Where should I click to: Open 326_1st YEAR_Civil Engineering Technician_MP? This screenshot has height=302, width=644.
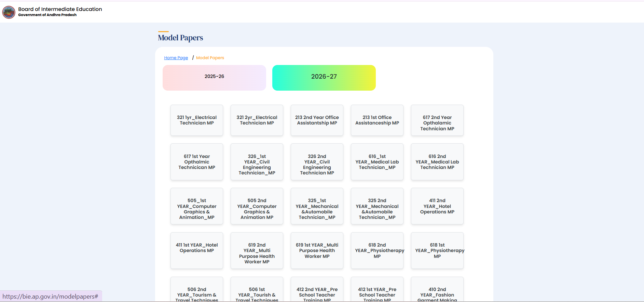257,162
